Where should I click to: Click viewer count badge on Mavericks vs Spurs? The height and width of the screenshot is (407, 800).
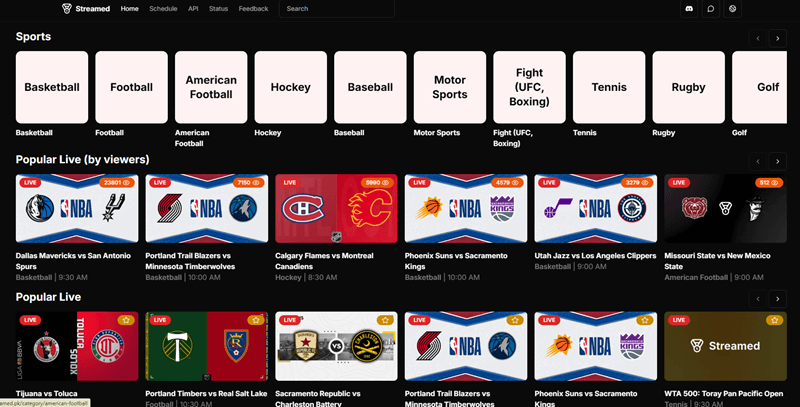pyautogui.click(x=117, y=182)
